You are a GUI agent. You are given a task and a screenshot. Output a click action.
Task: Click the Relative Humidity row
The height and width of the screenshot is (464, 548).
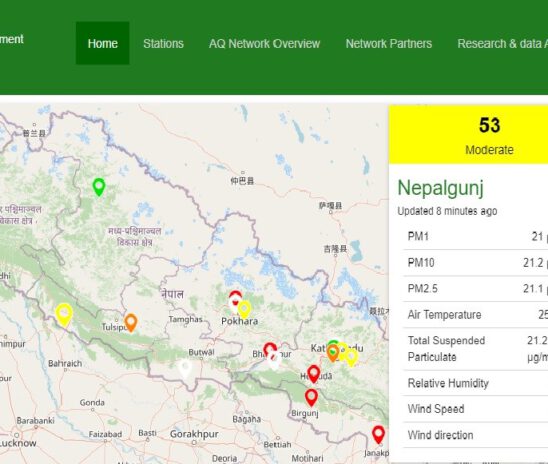coord(475,383)
